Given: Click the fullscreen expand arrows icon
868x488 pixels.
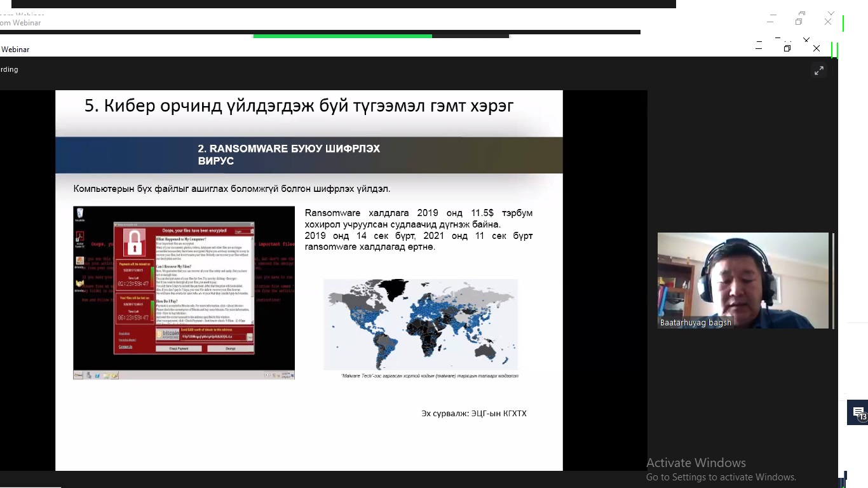Looking at the screenshot, I should 819,71.
